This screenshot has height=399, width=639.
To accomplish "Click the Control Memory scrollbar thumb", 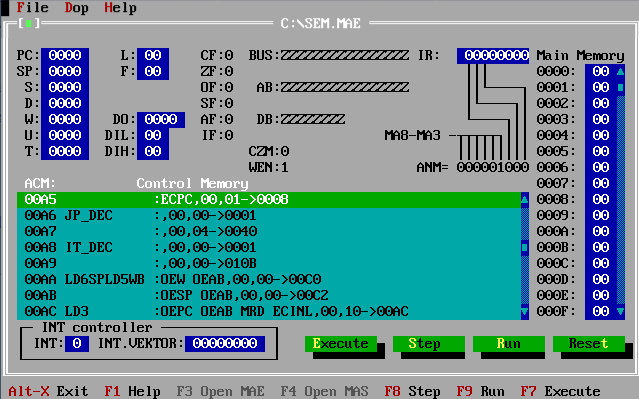I will click(x=524, y=247).
